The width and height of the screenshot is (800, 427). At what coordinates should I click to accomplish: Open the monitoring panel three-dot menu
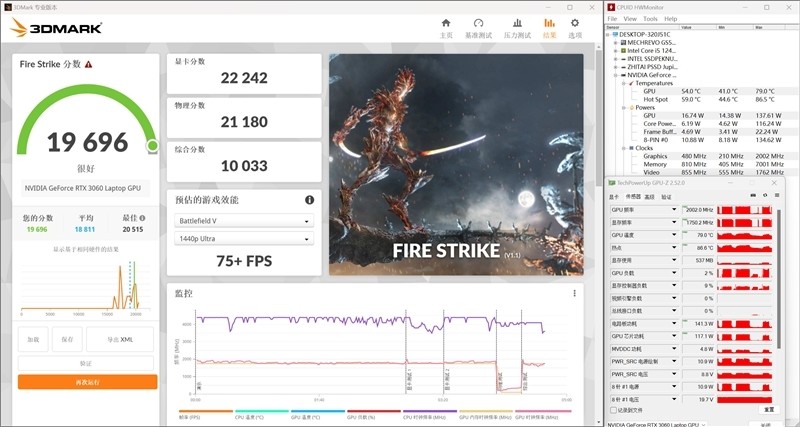click(574, 293)
